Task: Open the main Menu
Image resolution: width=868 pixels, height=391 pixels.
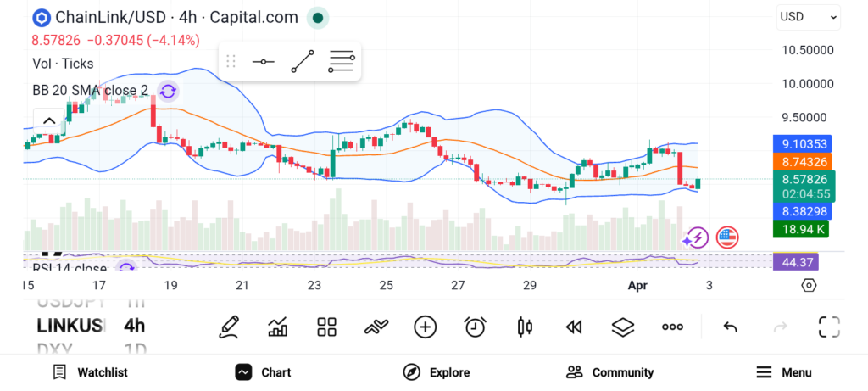Action: tap(784, 372)
